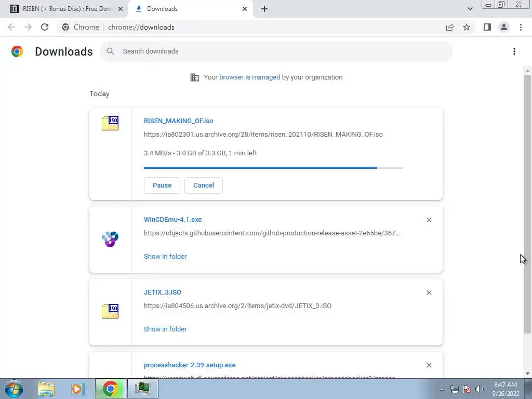Open the side panel icon
This screenshot has width=532, height=399.
487,27
